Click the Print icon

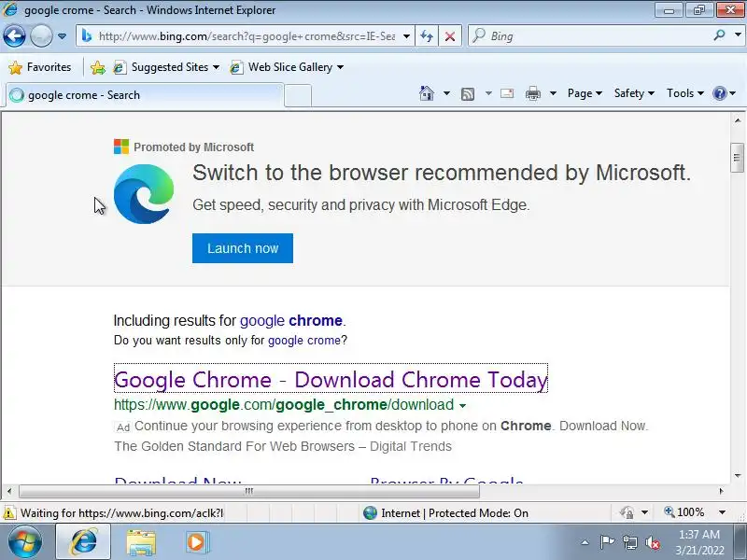click(532, 93)
